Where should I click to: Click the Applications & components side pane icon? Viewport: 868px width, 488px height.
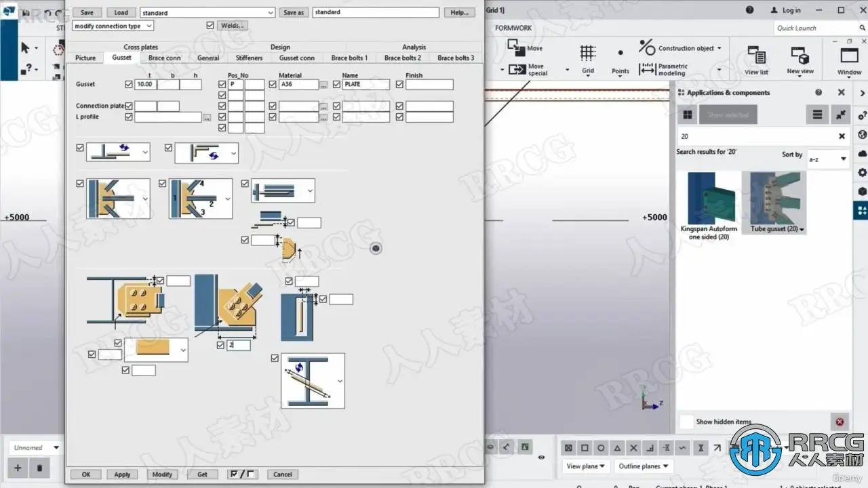point(862,211)
